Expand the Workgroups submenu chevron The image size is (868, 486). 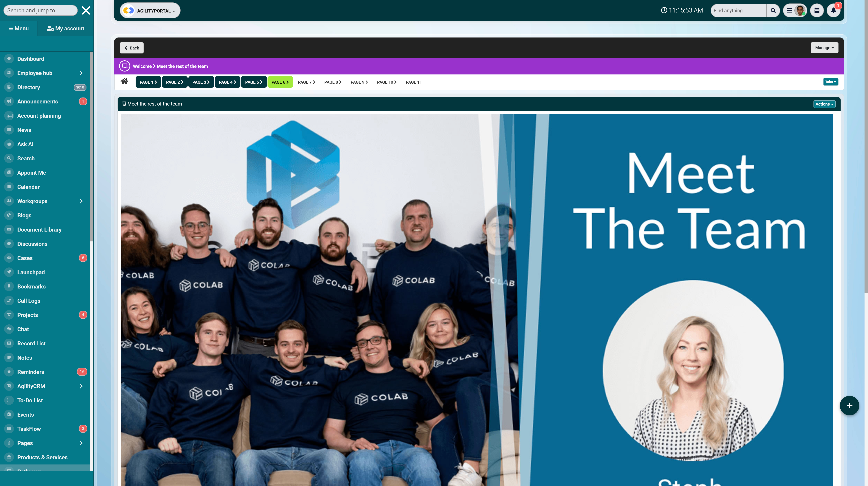click(81, 201)
